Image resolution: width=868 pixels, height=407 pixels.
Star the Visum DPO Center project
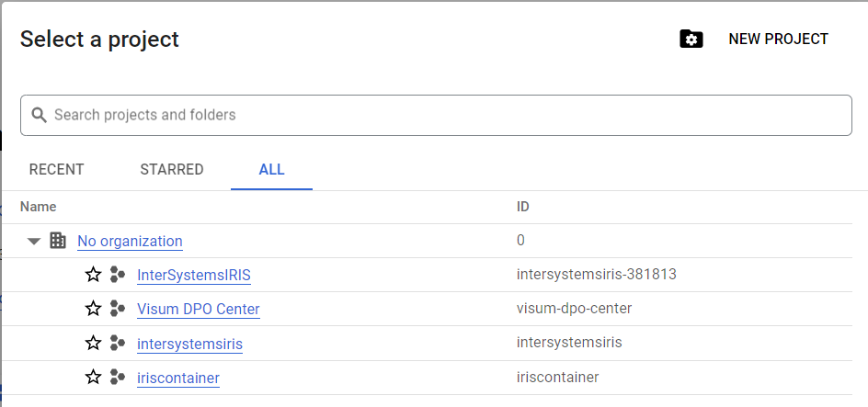93,309
